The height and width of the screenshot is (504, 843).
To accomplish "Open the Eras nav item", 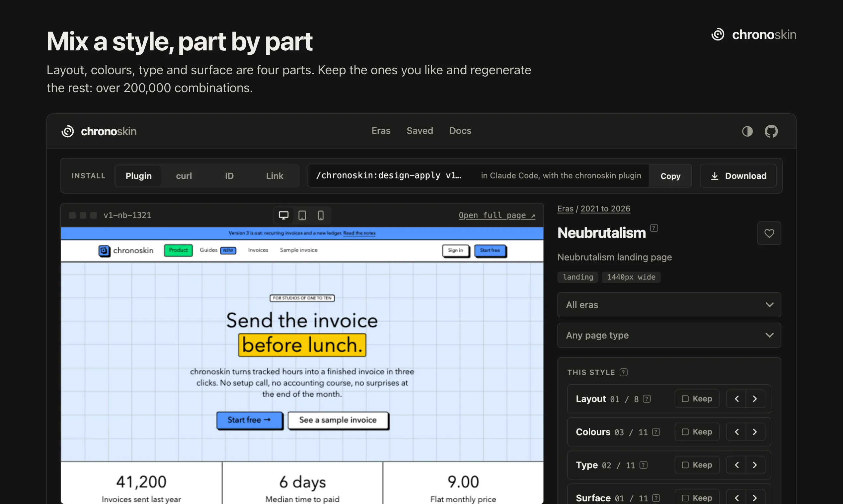I will coord(381,131).
